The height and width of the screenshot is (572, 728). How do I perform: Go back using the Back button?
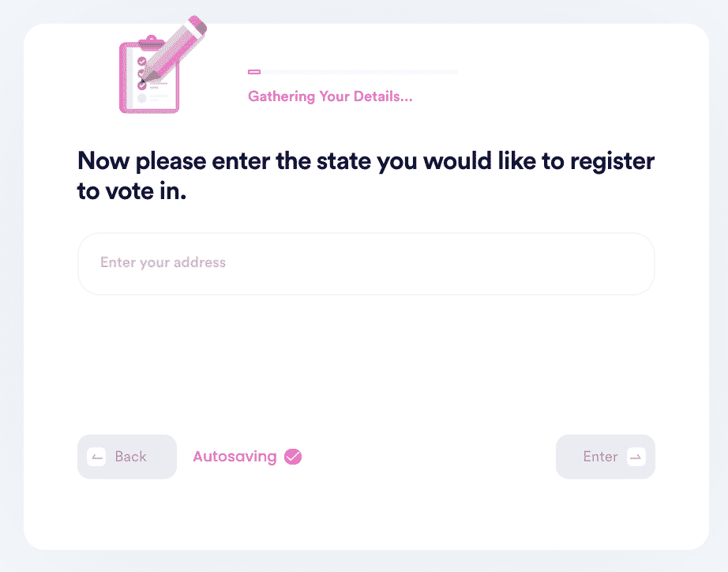coord(127,457)
